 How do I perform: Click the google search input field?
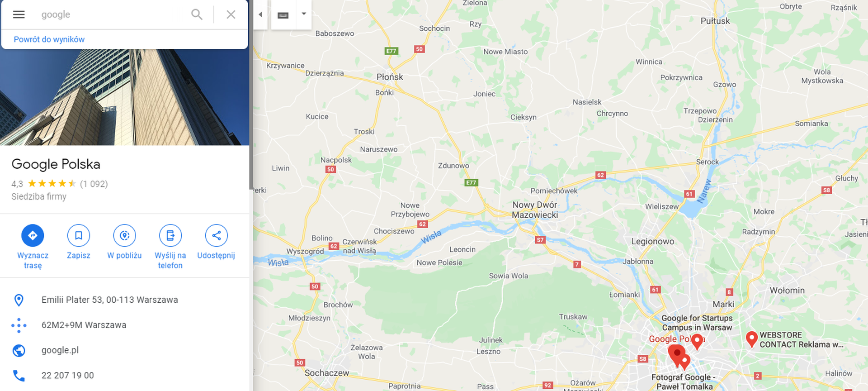[113, 14]
